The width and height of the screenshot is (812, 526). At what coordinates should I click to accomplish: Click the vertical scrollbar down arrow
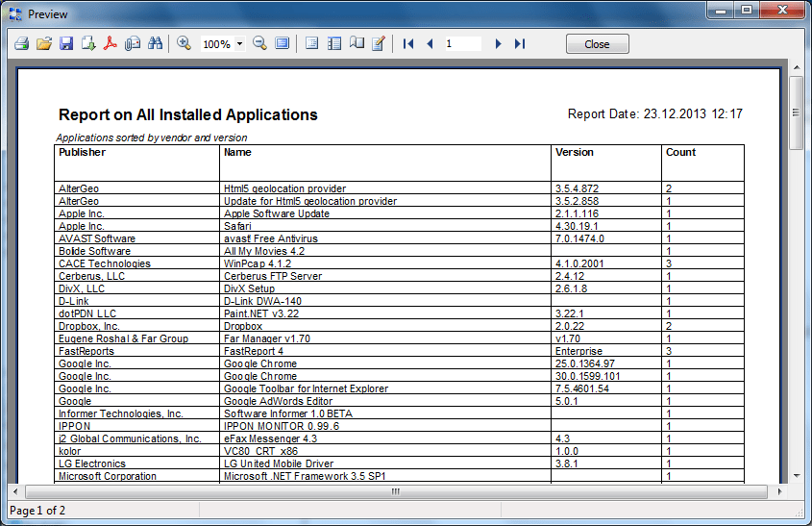pyautogui.click(x=796, y=476)
